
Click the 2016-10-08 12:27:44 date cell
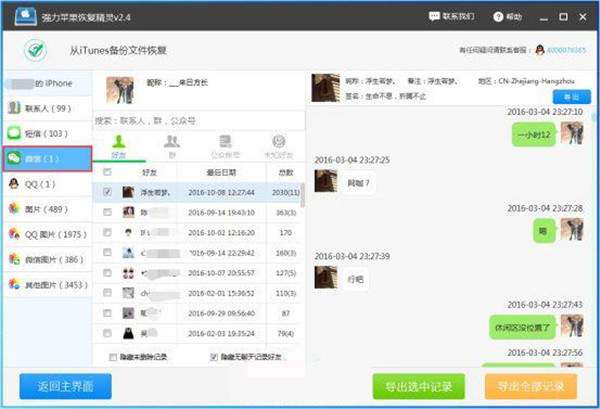tap(221, 192)
